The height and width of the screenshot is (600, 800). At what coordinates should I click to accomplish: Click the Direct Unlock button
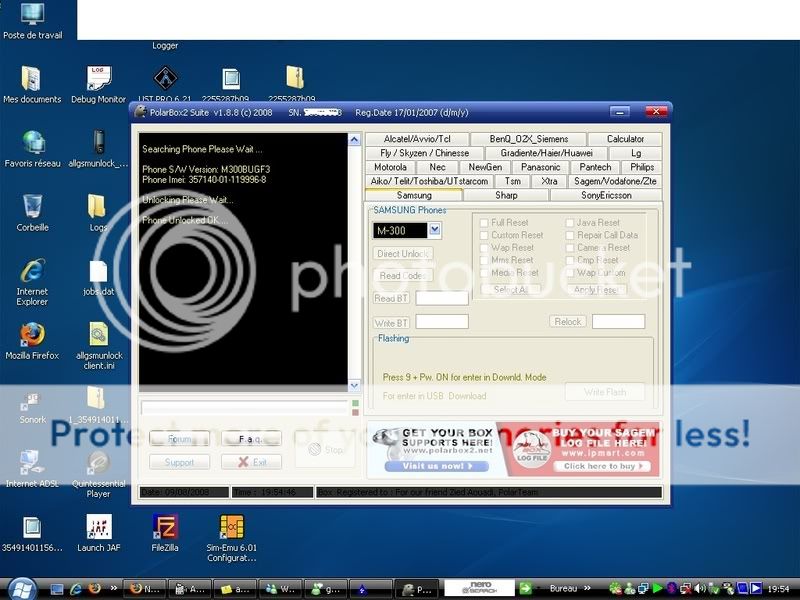403,254
